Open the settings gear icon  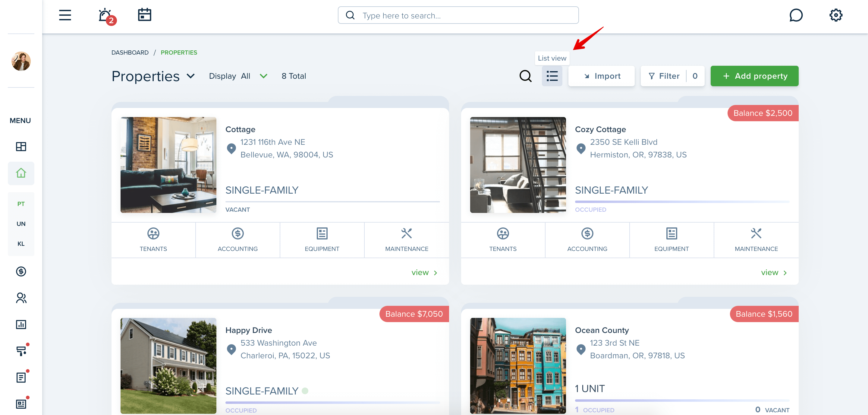836,15
